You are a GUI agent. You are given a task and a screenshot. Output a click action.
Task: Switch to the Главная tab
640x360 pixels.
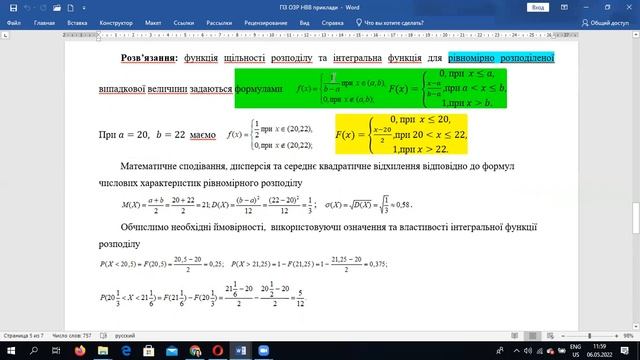(44, 23)
